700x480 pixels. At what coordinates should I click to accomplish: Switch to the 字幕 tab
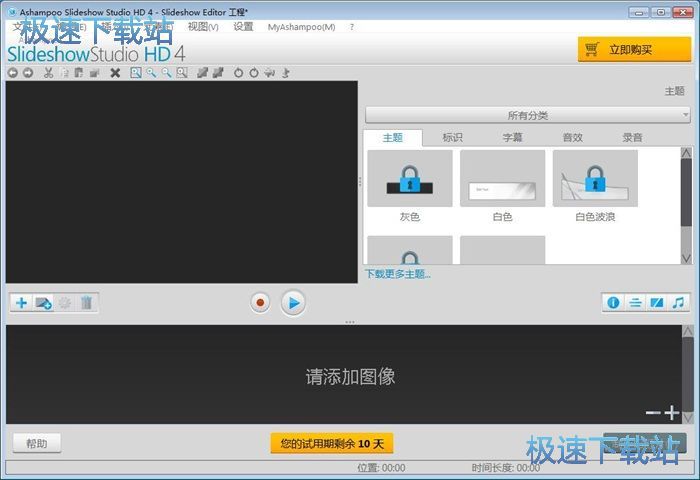click(x=512, y=138)
